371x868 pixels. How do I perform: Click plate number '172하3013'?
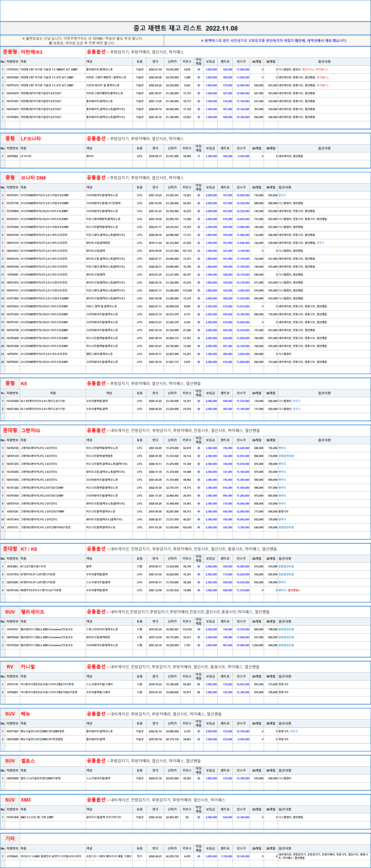tap(12, 69)
